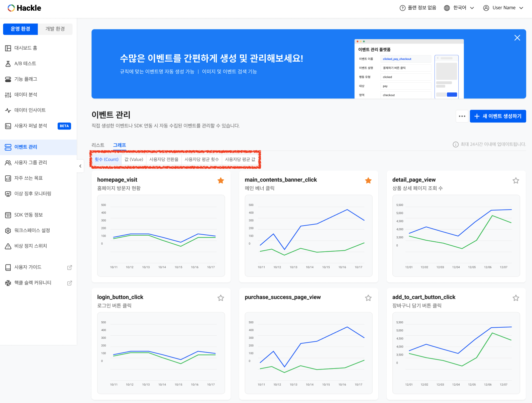Click BETA badge on 사용자 퍼널 분석

click(64, 126)
